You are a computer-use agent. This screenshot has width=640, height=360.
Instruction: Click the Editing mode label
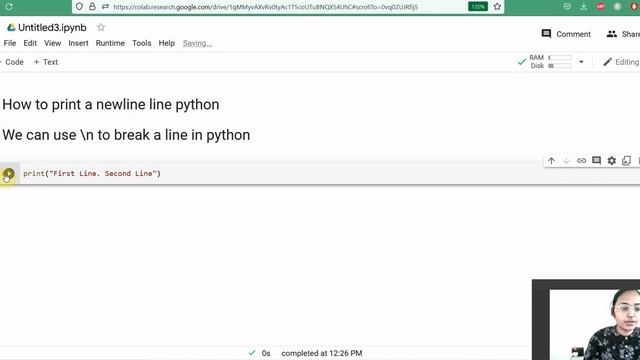click(x=627, y=62)
